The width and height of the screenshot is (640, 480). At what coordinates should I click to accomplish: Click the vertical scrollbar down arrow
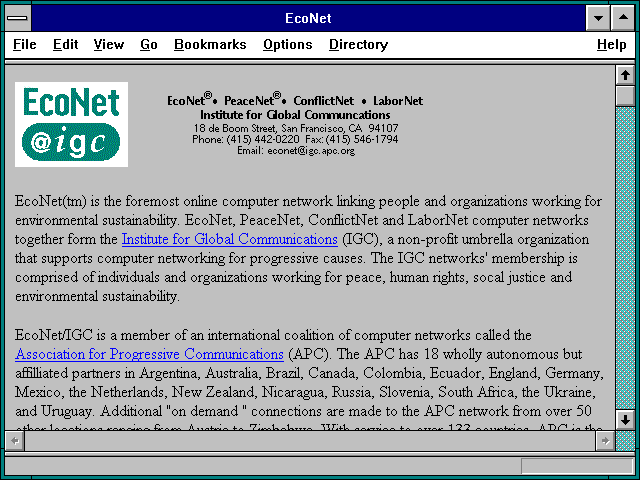pyautogui.click(x=625, y=420)
